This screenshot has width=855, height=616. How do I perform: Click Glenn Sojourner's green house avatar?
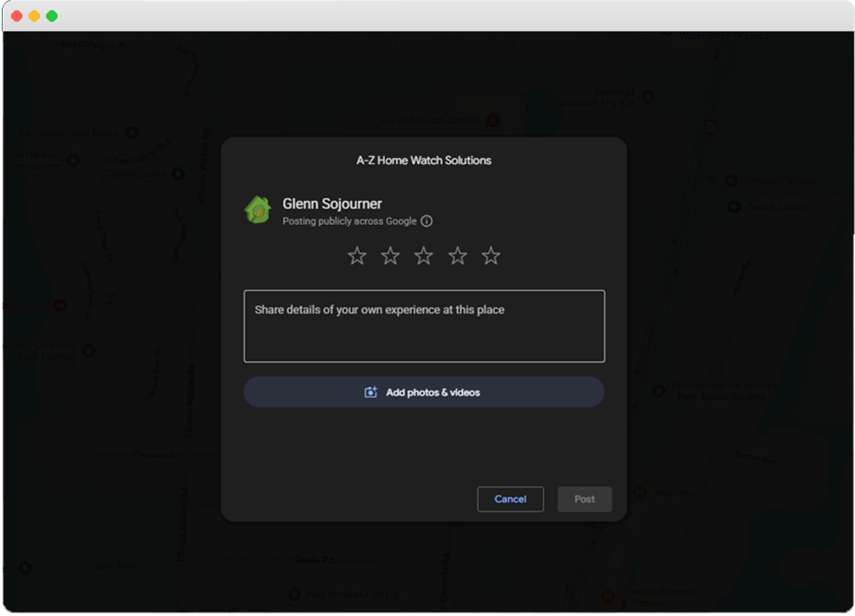[x=258, y=209]
